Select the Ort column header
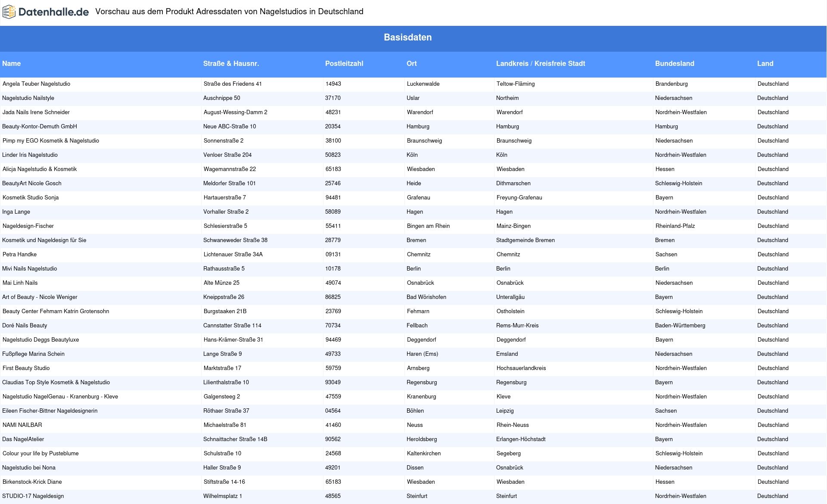The image size is (827, 504). [412, 63]
